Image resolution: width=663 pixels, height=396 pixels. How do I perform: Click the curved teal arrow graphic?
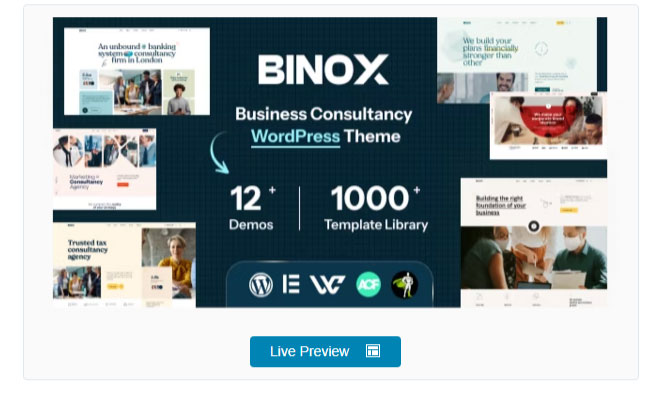[x=219, y=153]
